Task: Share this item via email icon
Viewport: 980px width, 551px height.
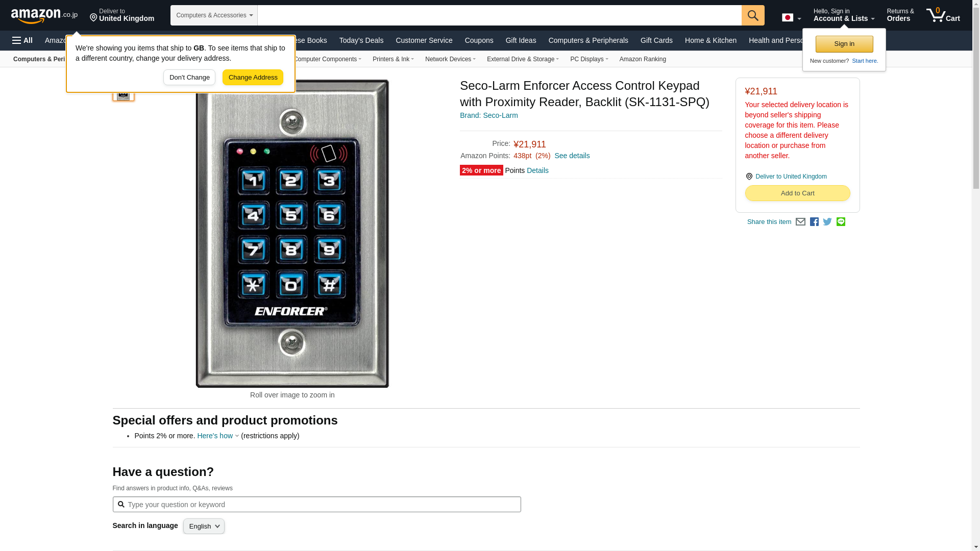Action: [800, 222]
